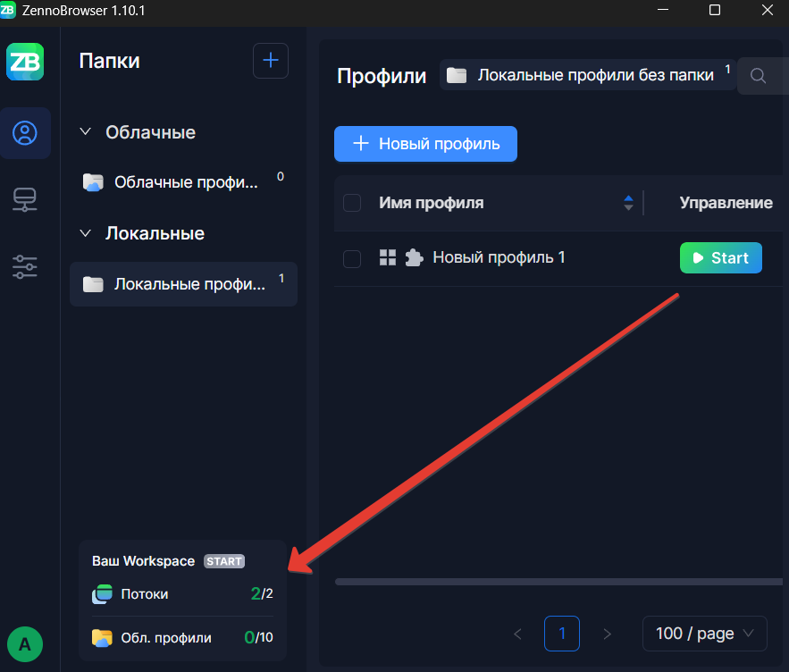Screen dimensions: 789x672
Task: Maximize the ZennoBrowser window
Action: click(x=715, y=10)
